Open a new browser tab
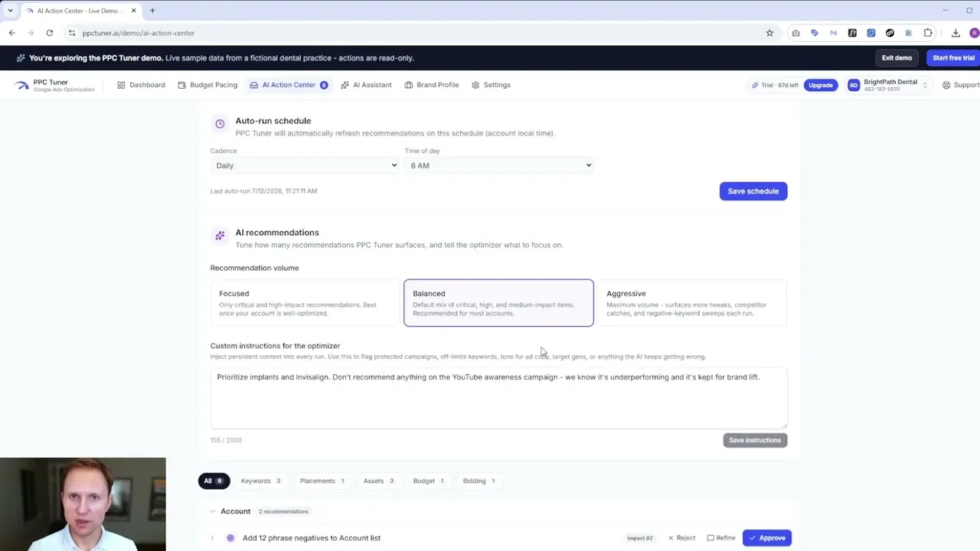This screenshot has height=551, width=980. (x=152, y=11)
